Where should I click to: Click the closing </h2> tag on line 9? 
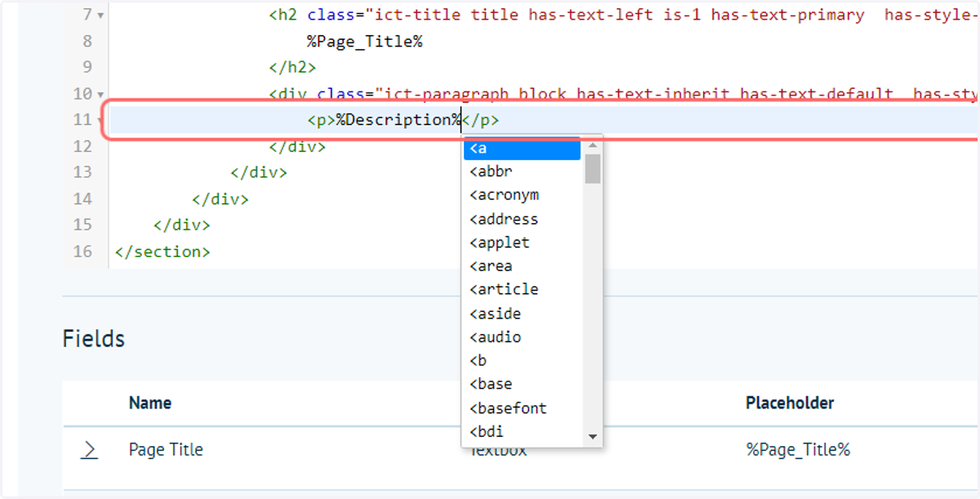pos(292,68)
